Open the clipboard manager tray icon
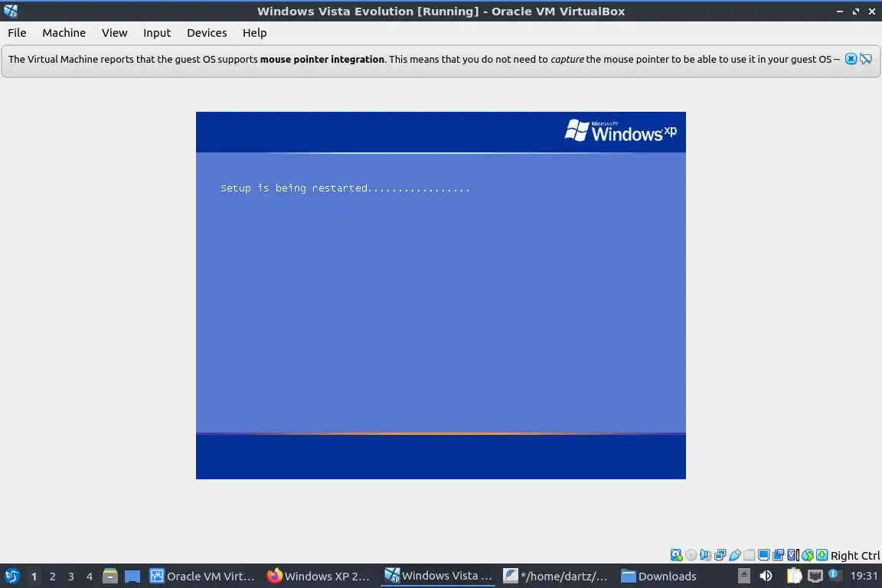 [794, 576]
